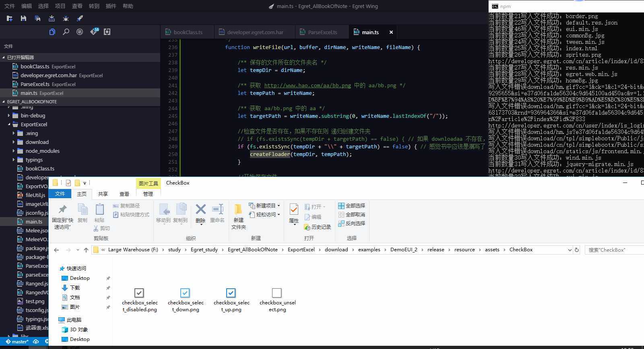This screenshot has width=644, height=349.
Task: Click the 文件 tab in Explorer
Action: [x=60, y=194]
